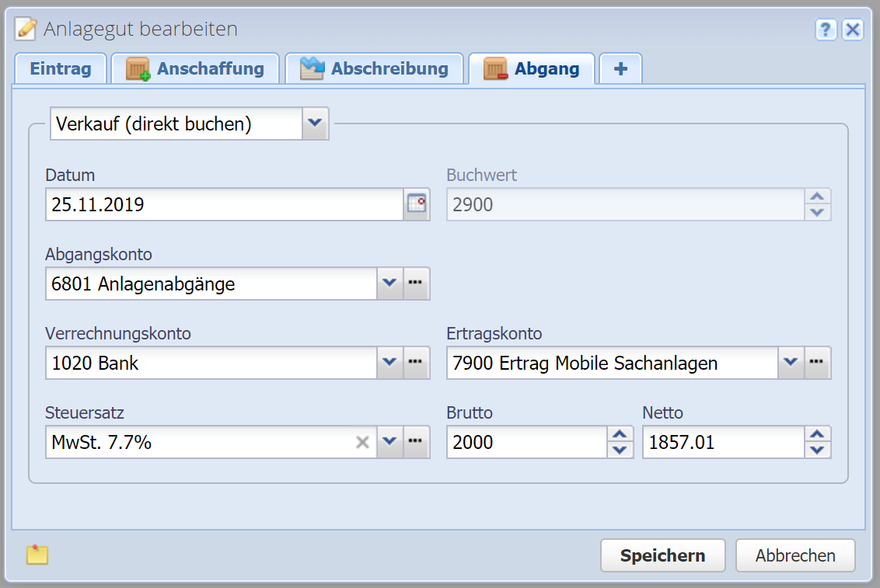
Task: Open the Eintrag tab
Action: (x=61, y=69)
